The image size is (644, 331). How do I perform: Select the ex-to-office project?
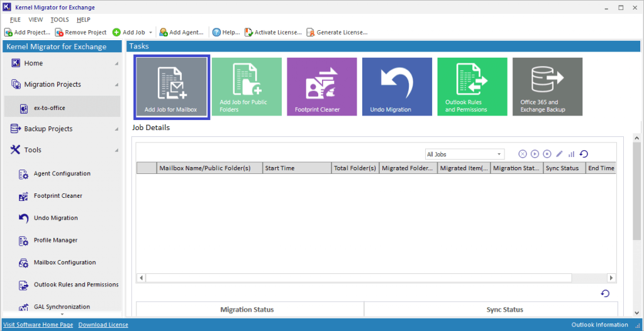[x=62, y=108]
